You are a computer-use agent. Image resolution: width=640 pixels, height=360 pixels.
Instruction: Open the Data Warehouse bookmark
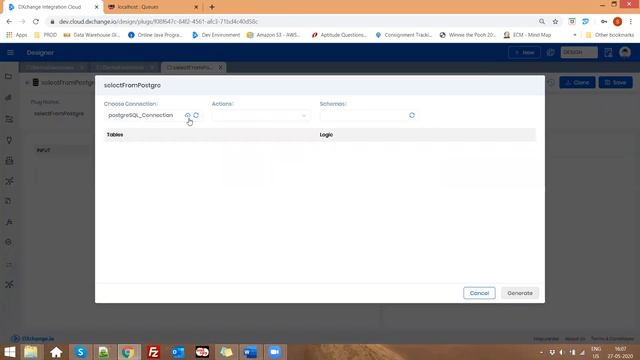[92, 35]
